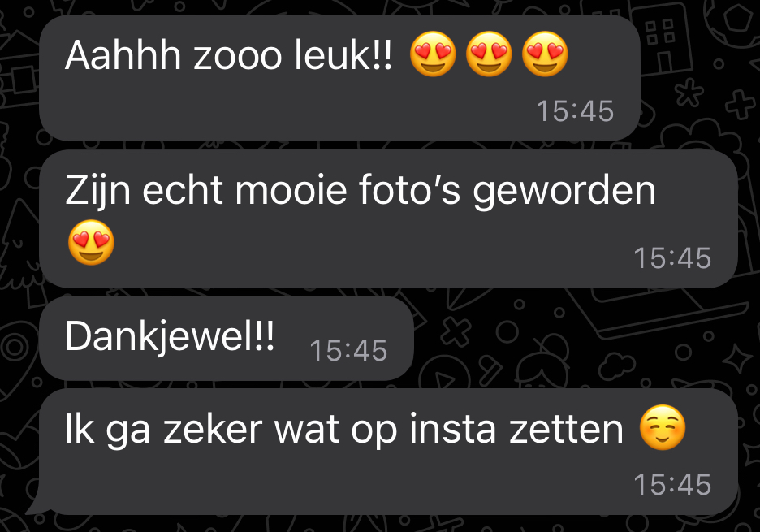Select the 'Zijn echt mooie foto's geworden' message
The width and height of the screenshot is (760, 532).
point(388,218)
